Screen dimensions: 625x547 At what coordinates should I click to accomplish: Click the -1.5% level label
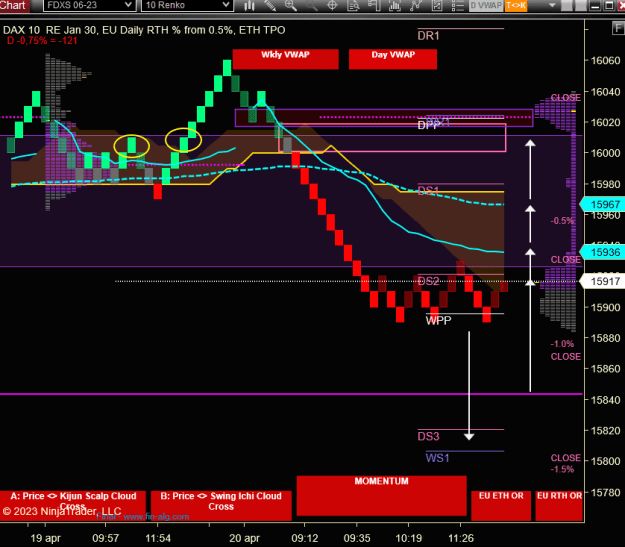[x=562, y=469]
